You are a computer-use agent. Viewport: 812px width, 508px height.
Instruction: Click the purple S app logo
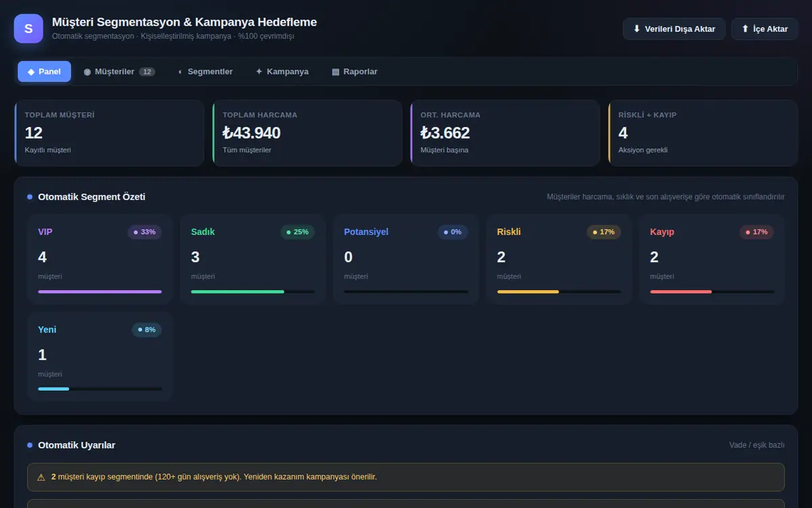(28, 28)
